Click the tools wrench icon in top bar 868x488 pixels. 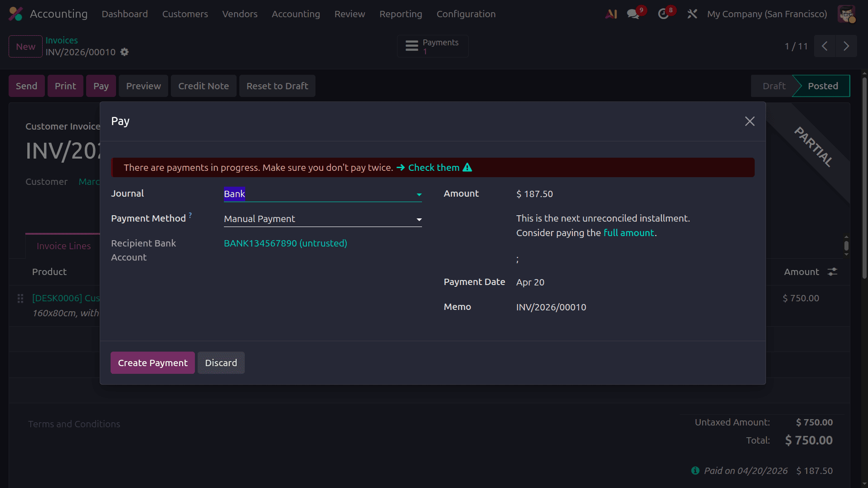(692, 14)
